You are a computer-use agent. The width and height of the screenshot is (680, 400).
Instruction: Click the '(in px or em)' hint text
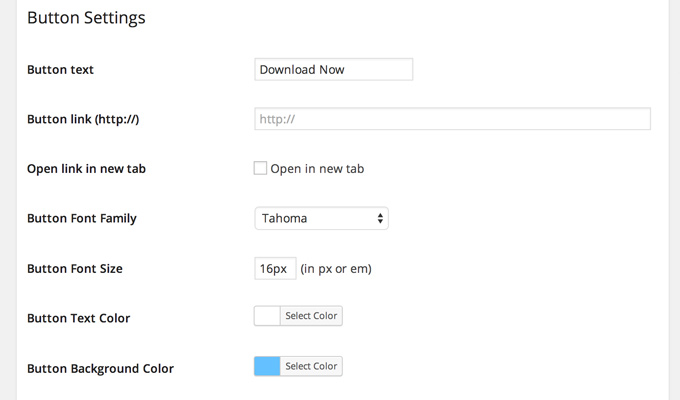click(336, 269)
